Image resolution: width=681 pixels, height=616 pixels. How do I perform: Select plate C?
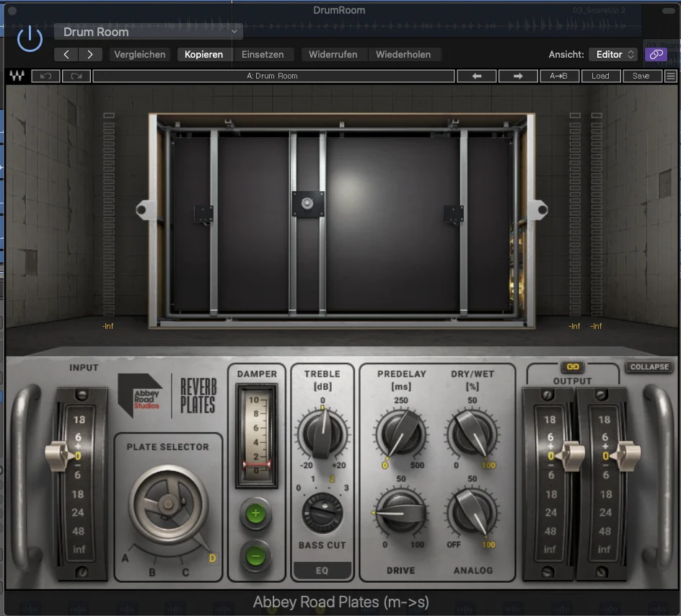(x=185, y=573)
